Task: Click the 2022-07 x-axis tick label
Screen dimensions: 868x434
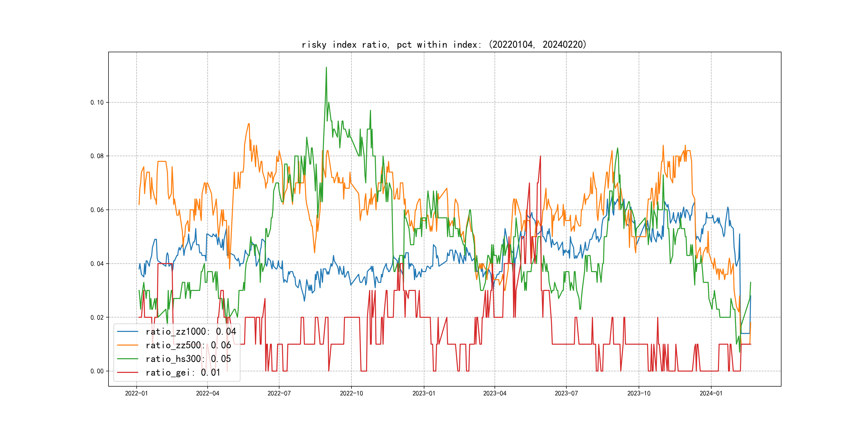Action: tap(279, 393)
